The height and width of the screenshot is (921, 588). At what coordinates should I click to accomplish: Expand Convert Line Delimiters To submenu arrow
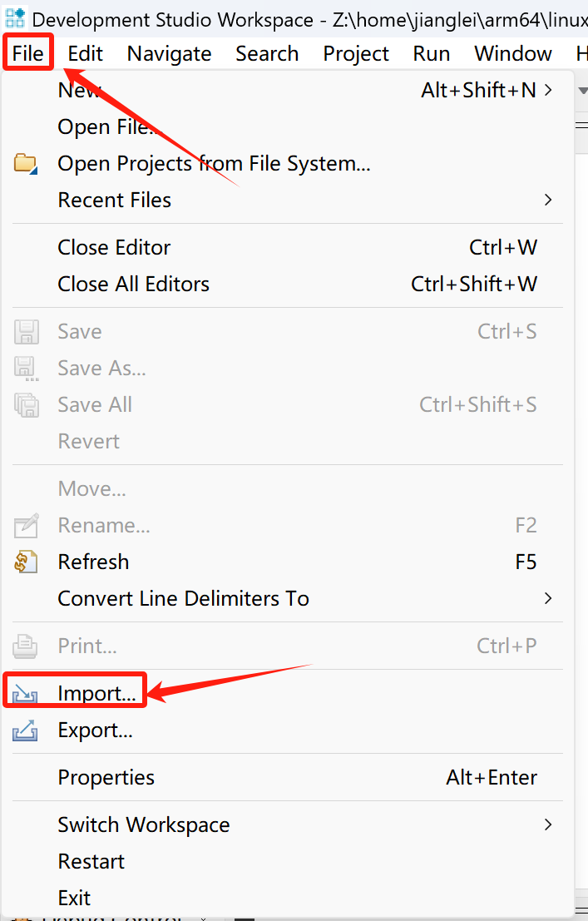click(548, 598)
